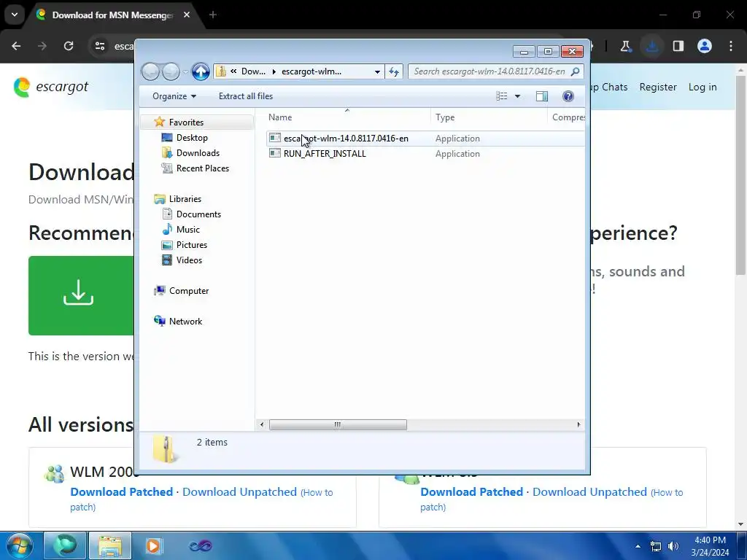747x560 pixels.
Task: Show Chrome downloads icon
Action: point(652,46)
